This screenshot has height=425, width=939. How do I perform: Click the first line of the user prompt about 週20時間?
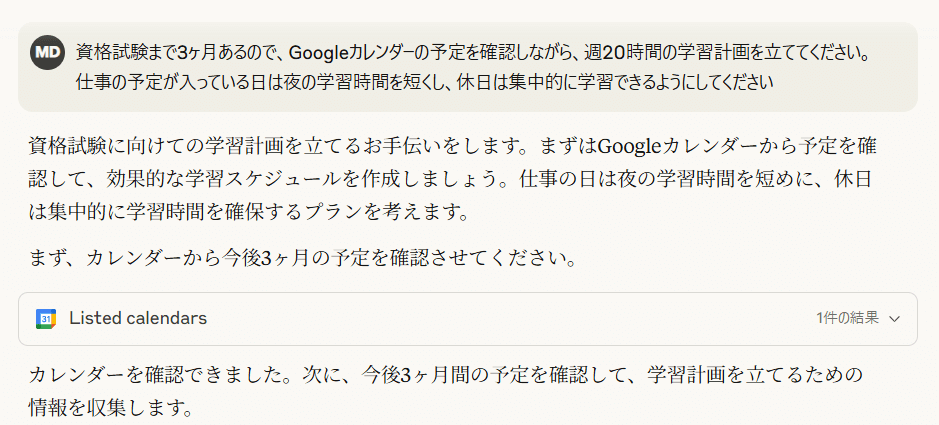pyautogui.click(x=472, y=53)
